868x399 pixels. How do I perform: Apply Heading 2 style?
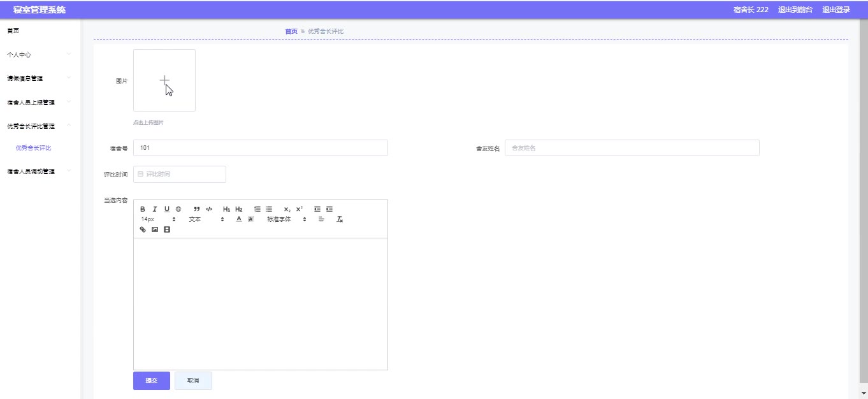click(x=239, y=209)
